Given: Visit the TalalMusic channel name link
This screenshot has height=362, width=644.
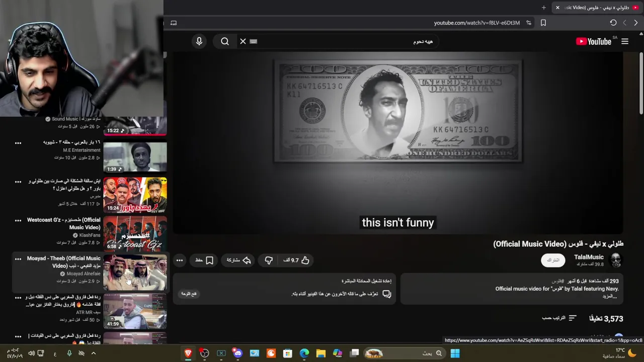Looking at the screenshot, I should (589, 257).
